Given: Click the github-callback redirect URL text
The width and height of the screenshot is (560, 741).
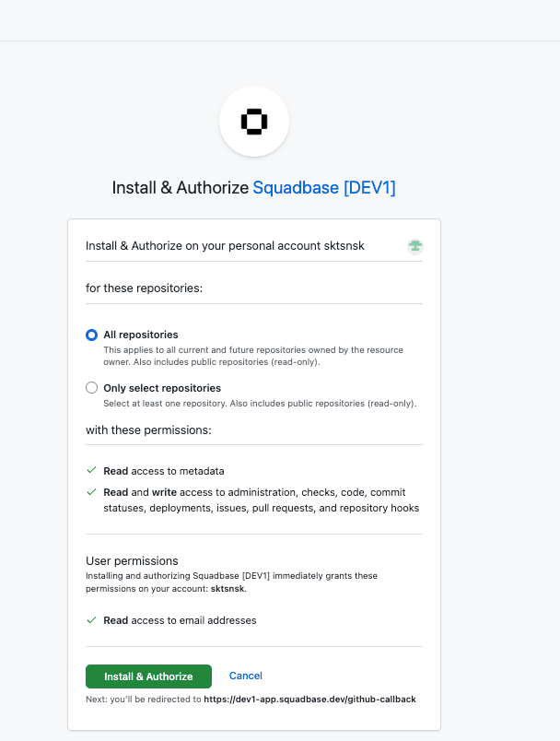Looking at the screenshot, I should click(x=309, y=700).
